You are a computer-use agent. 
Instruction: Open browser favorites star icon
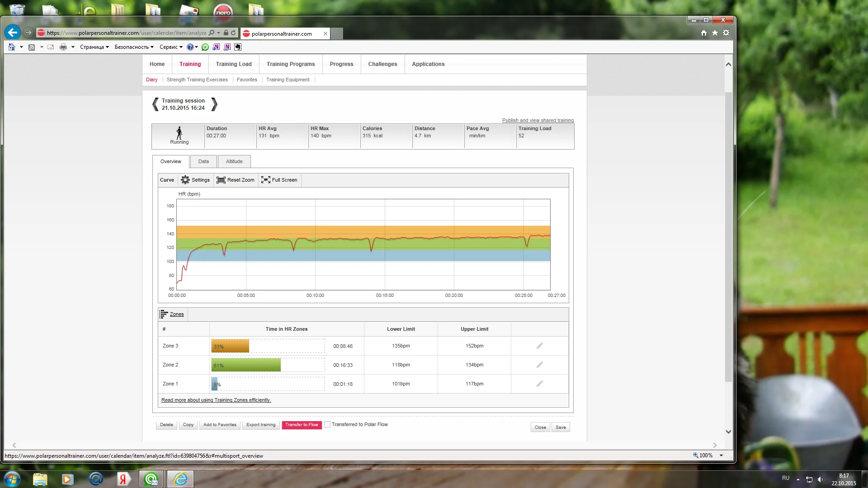715,33
